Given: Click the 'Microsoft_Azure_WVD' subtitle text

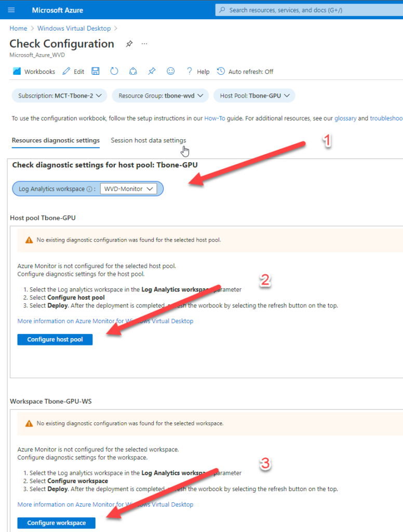Looking at the screenshot, I should (x=37, y=55).
